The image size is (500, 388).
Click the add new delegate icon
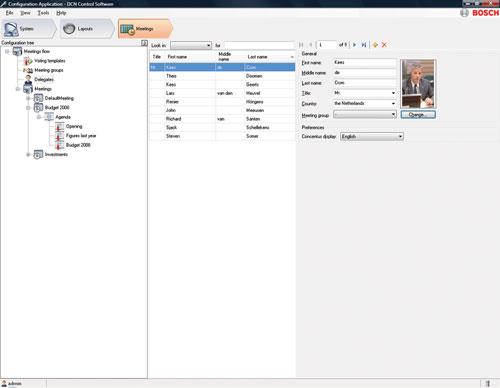click(375, 45)
